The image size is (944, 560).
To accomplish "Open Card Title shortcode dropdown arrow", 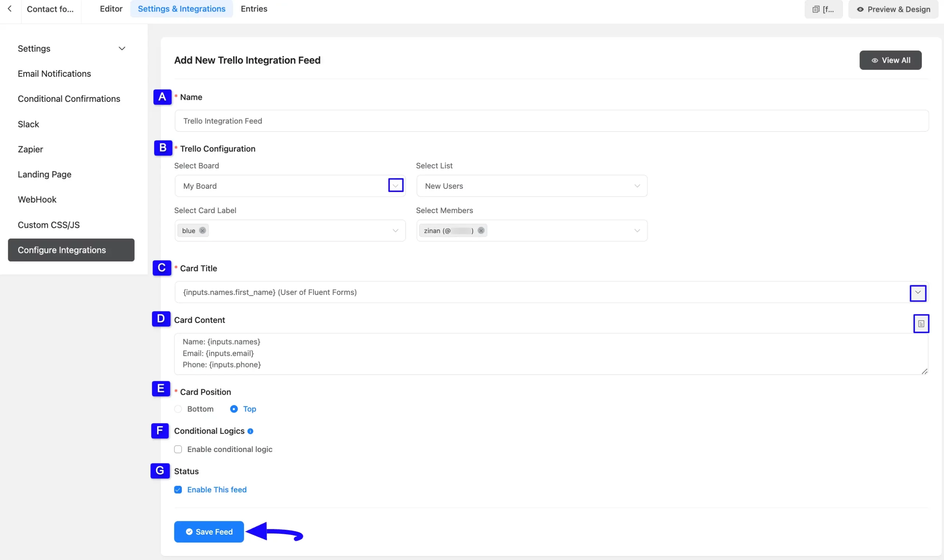I will click(917, 293).
